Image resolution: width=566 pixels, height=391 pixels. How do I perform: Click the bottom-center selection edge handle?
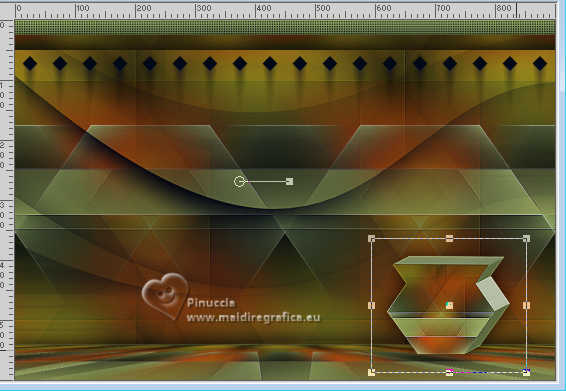point(449,372)
